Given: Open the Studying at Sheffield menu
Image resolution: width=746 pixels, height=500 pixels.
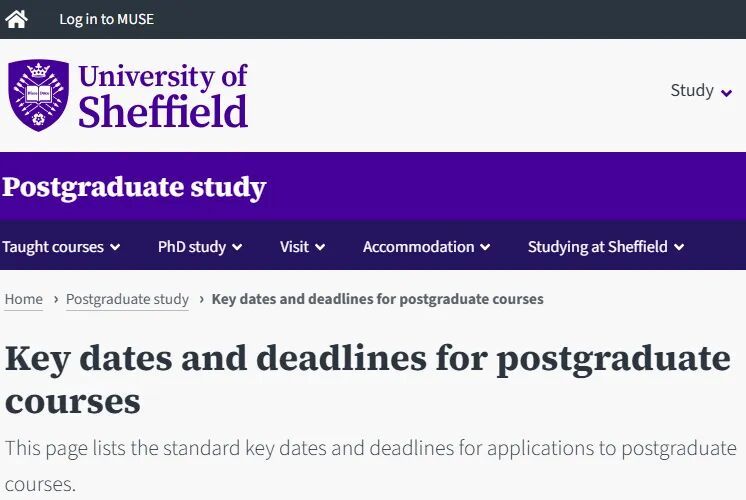Looking at the screenshot, I should pyautogui.click(x=597, y=247).
